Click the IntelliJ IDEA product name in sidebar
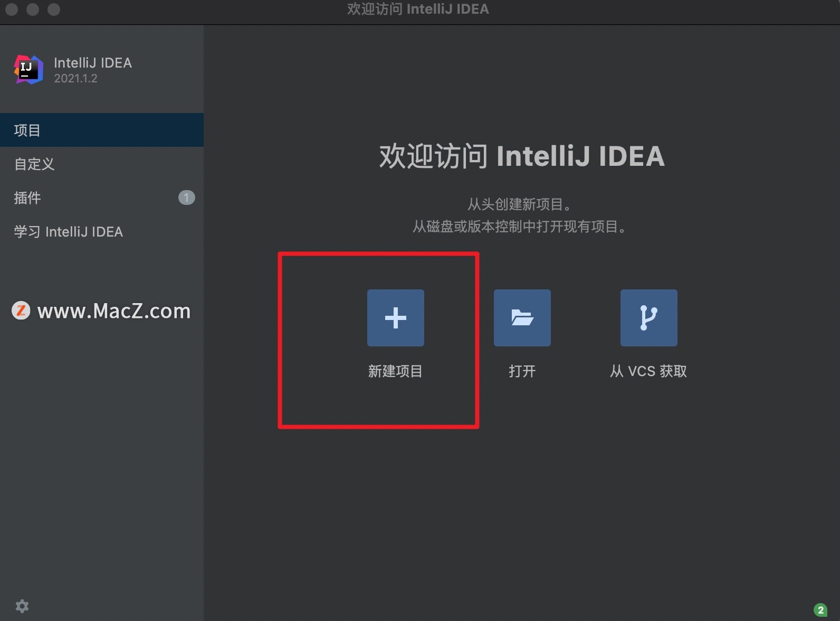Viewport: 840px width, 621px height. tap(93, 63)
